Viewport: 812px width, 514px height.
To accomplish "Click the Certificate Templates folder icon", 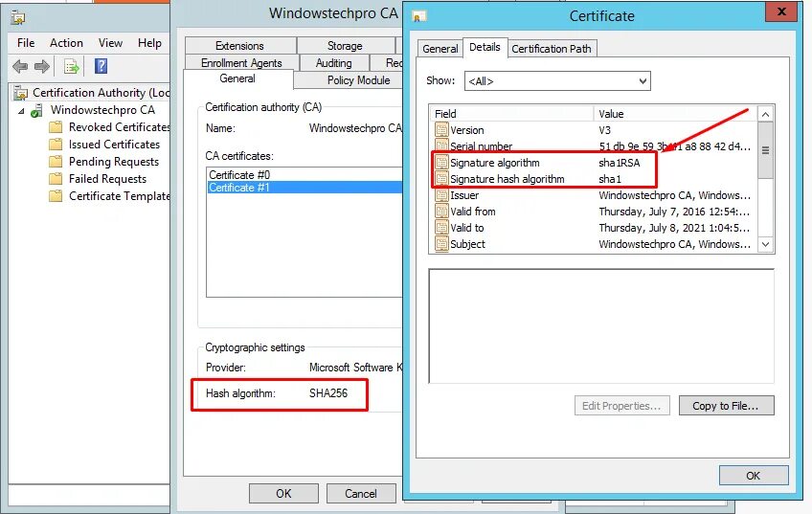I will 56,195.
